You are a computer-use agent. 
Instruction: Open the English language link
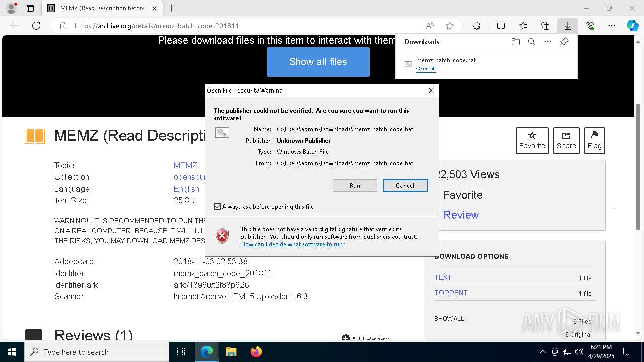pyautogui.click(x=186, y=189)
